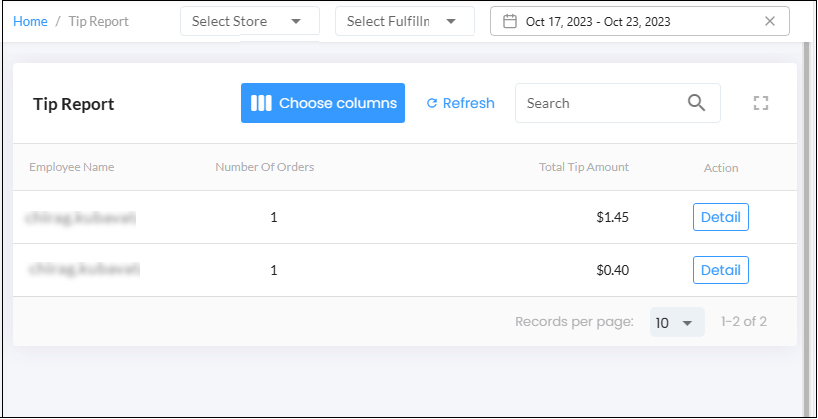Sort by Total Tip Amount header
Viewport: 818px width, 419px height.
click(x=584, y=167)
